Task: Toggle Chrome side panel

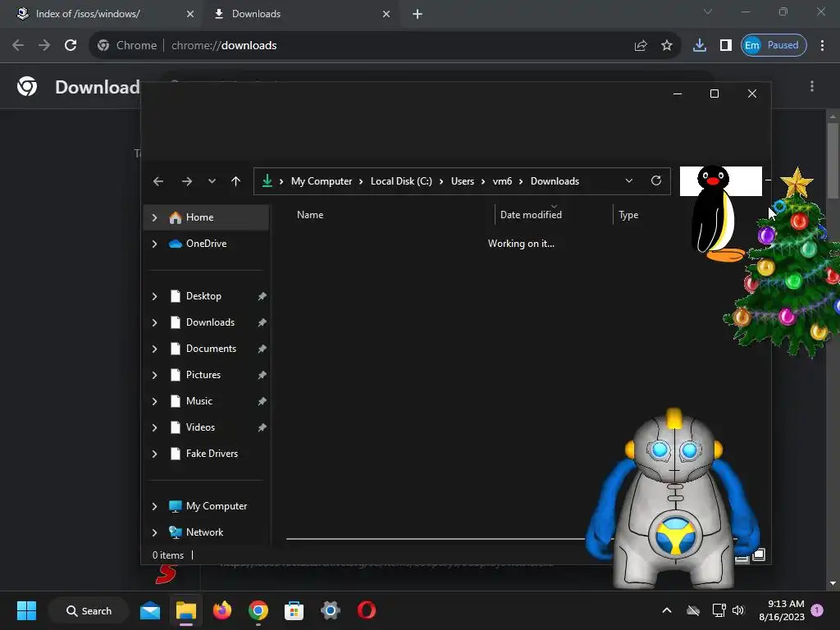Action: click(725, 46)
